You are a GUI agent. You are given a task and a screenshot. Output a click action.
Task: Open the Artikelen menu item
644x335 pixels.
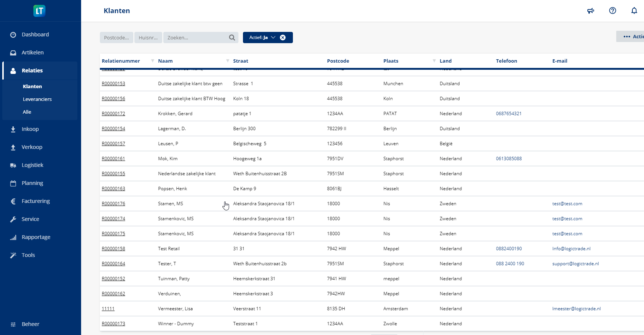[x=33, y=53]
